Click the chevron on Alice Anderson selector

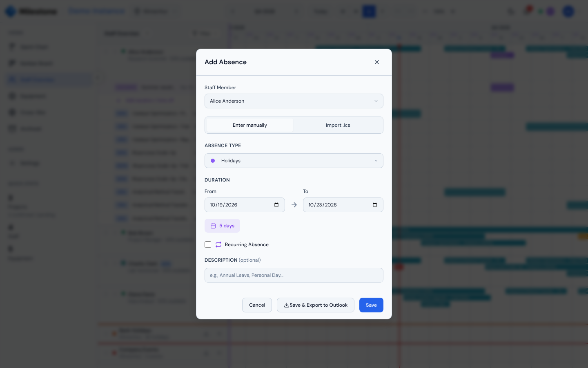pos(376,101)
